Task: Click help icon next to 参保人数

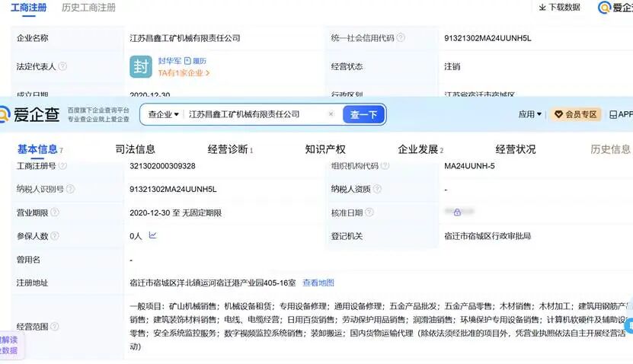Action: click(x=55, y=235)
